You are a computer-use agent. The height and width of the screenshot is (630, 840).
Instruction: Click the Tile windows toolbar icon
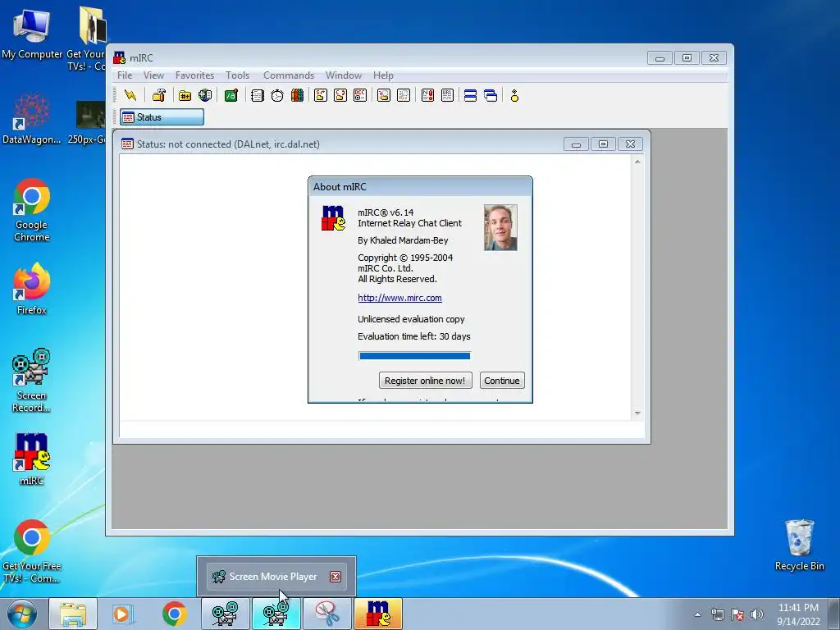point(470,95)
